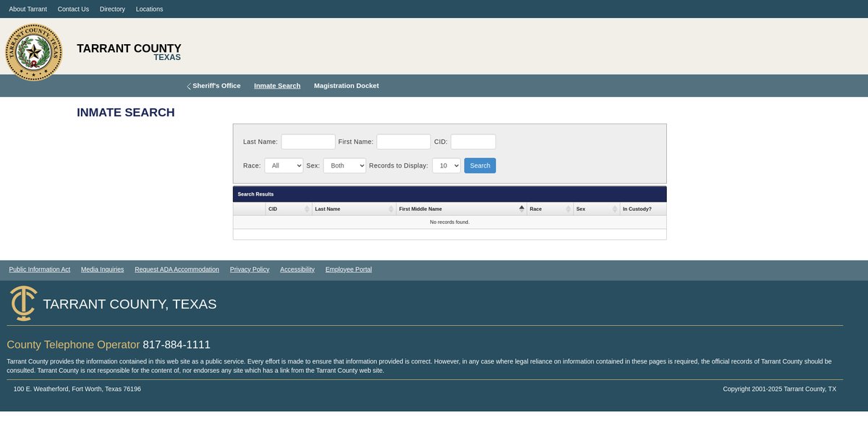Sort by Race column arrows
This screenshot has width=868, height=448.
568,209
